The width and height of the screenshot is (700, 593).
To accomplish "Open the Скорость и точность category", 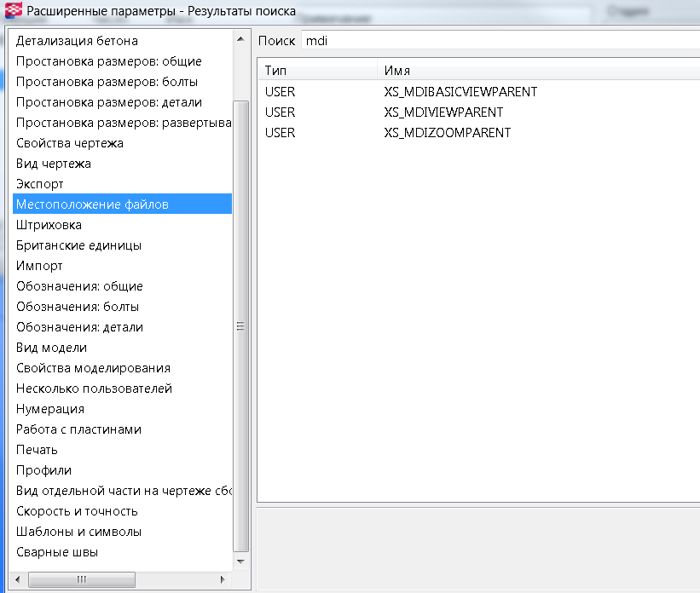I will coord(77,511).
